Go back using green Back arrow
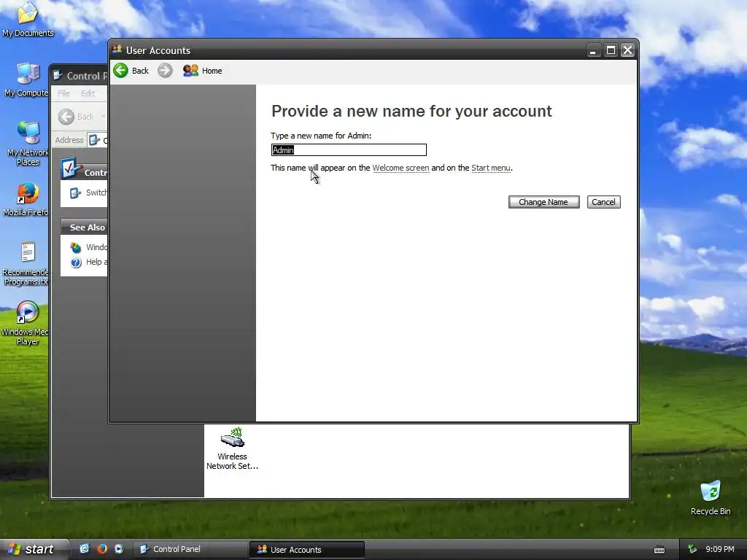 pos(121,71)
